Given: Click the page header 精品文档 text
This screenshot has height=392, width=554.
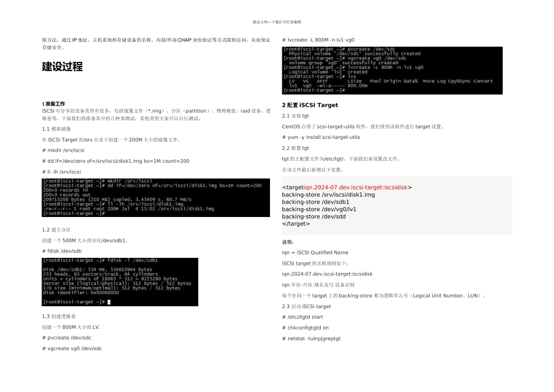Looking at the screenshot, I should [x=277, y=22].
